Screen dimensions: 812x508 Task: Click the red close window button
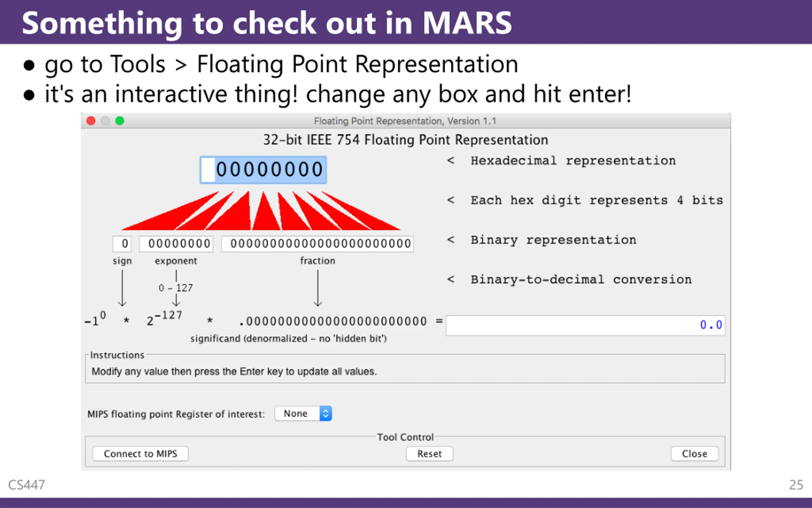pyautogui.click(x=91, y=121)
